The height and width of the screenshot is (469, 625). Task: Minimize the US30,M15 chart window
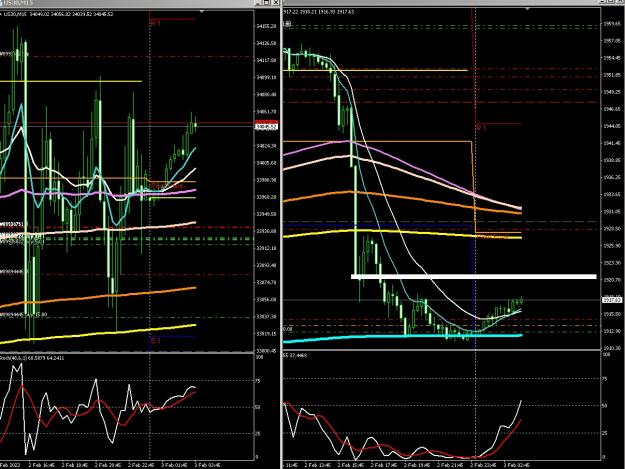257,2
